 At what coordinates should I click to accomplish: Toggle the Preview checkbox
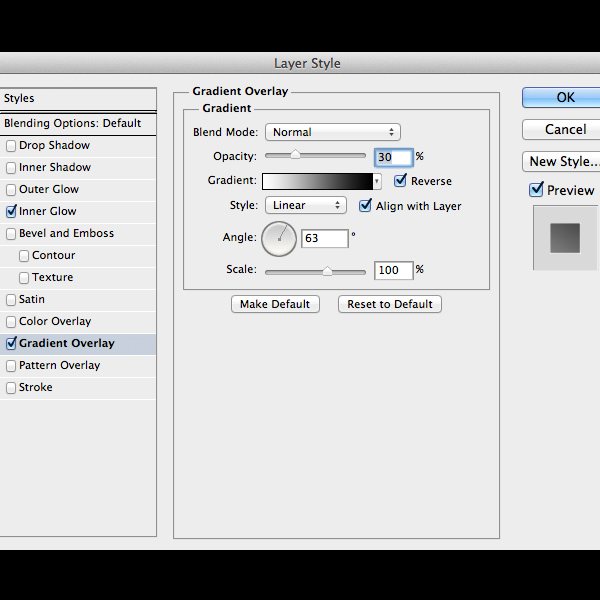[x=536, y=190]
